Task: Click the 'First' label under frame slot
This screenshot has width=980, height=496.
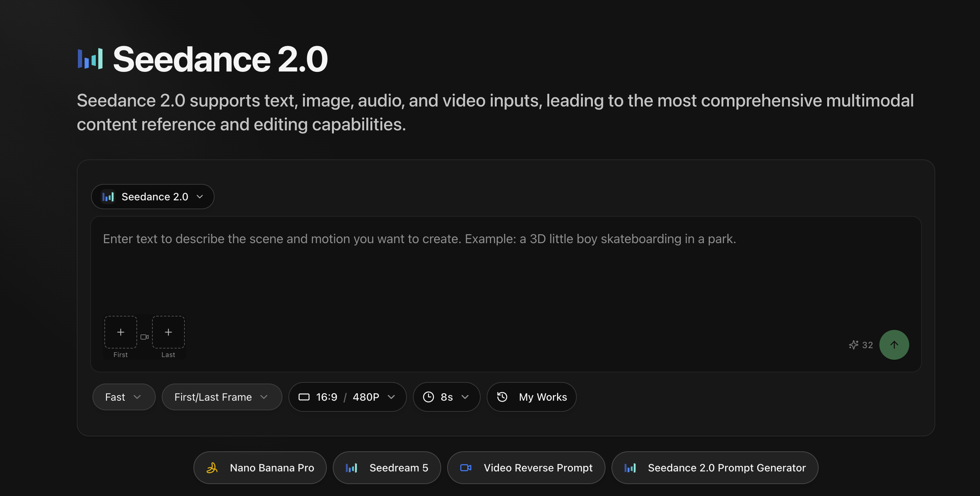Action: (121, 354)
